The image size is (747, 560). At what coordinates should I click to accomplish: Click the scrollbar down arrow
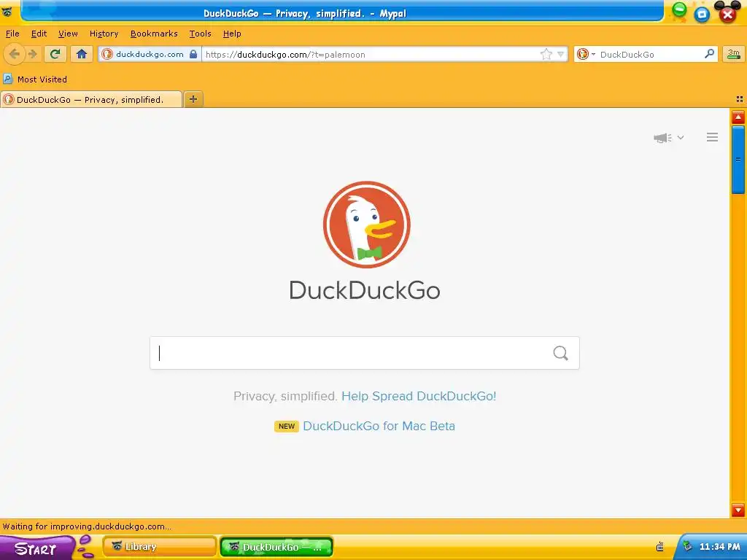coord(738,510)
